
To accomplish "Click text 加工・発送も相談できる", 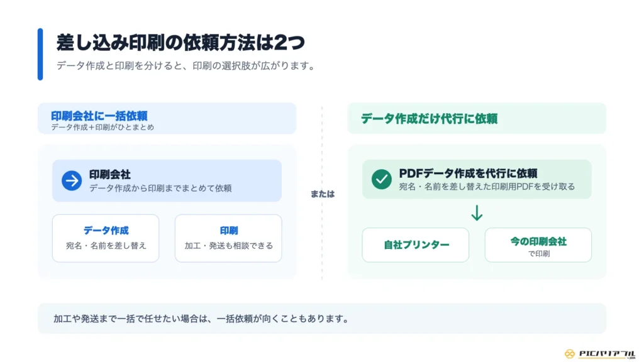I will [x=229, y=246].
